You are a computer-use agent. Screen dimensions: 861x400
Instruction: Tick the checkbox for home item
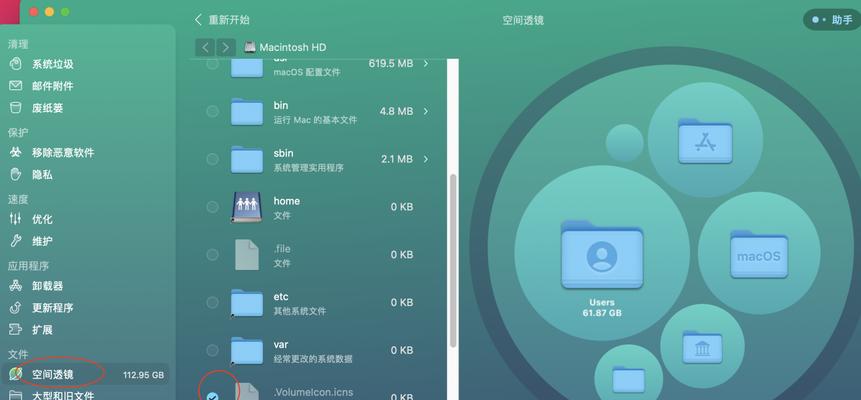tap(212, 207)
